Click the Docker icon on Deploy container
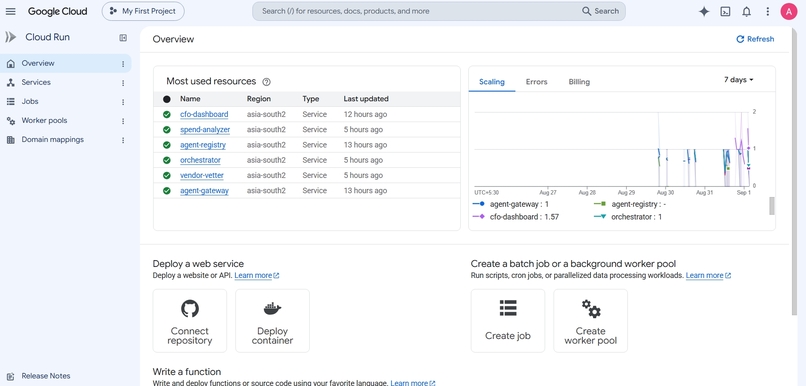This screenshot has height=386, width=806. point(272,308)
